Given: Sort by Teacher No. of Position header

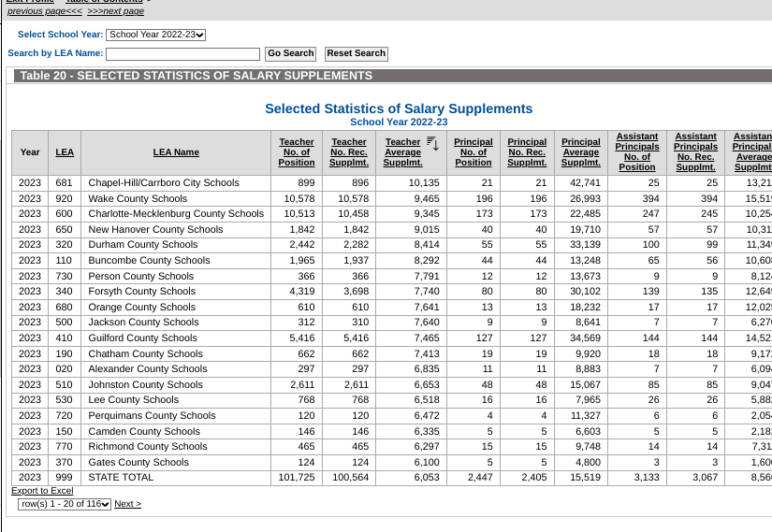Looking at the screenshot, I should (297, 152).
